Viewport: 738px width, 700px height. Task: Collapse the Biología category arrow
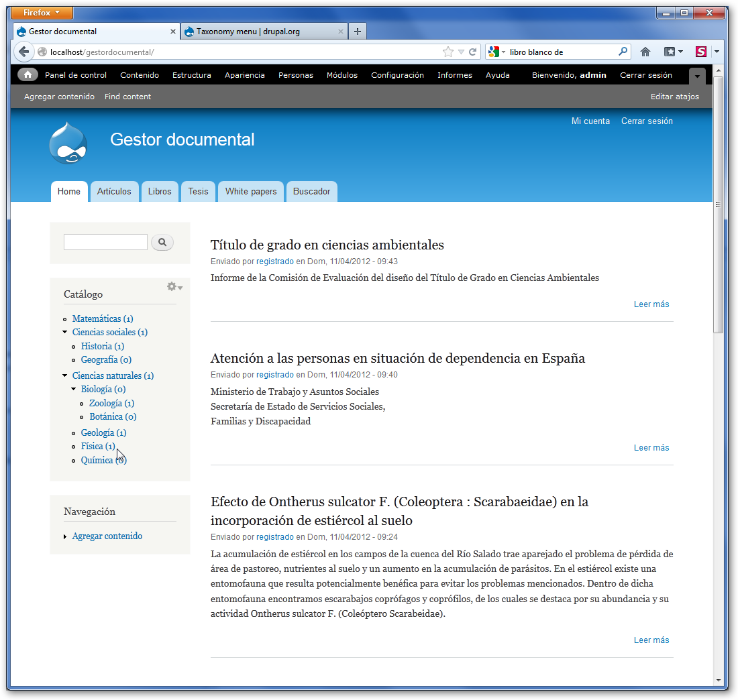pos(74,390)
